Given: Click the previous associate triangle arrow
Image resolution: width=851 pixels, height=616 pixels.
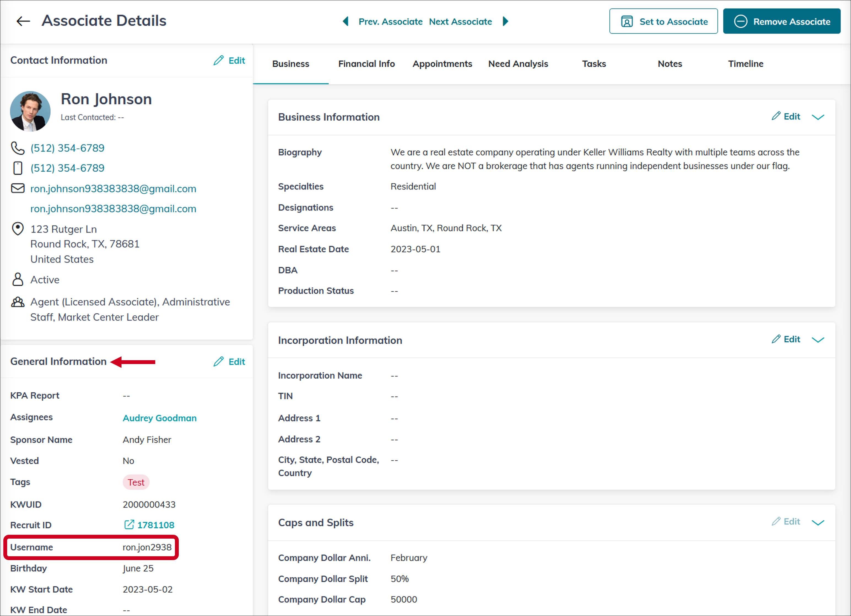Looking at the screenshot, I should (x=345, y=21).
